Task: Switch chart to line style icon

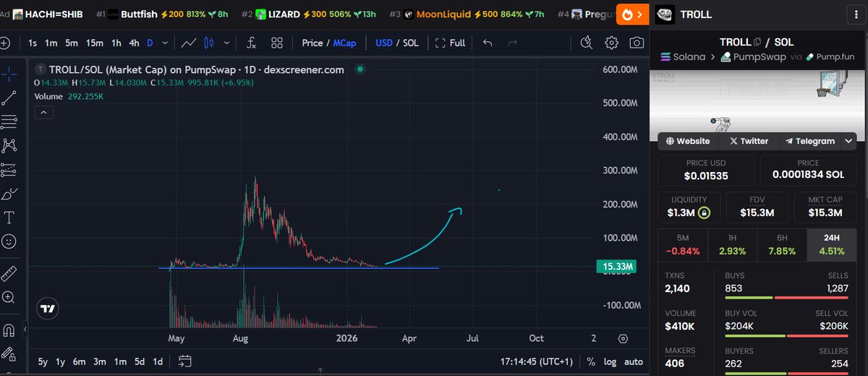Action: pos(189,43)
